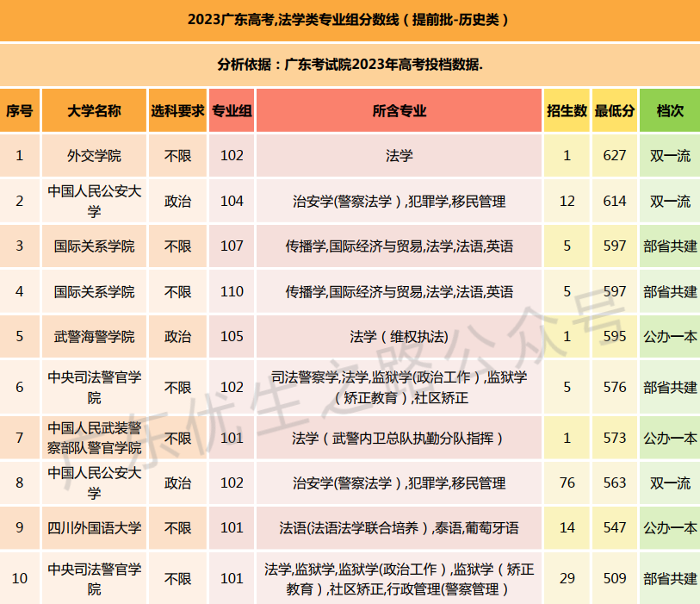Click the 选科要求 column header
The image size is (700, 604).
177,110
